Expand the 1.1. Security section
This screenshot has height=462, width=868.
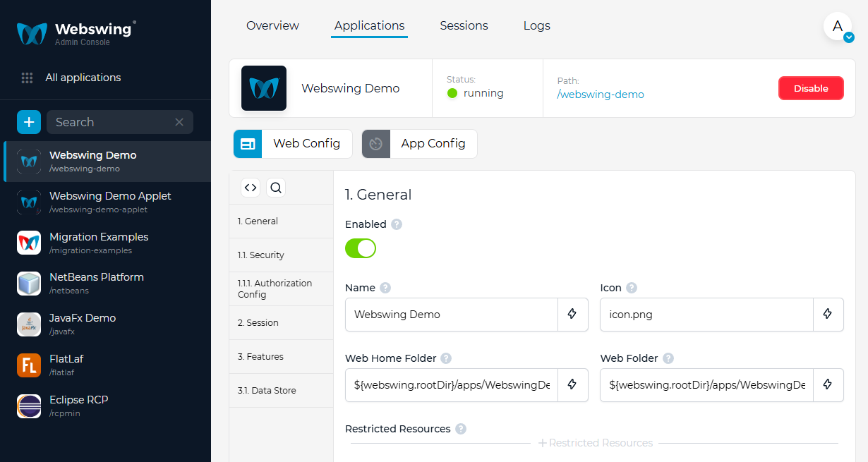(281, 255)
